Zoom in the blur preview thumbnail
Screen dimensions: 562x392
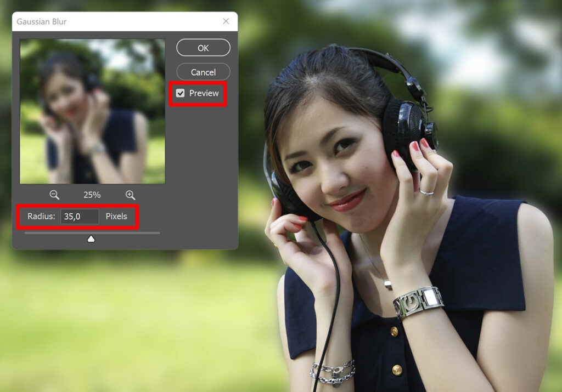pos(130,195)
